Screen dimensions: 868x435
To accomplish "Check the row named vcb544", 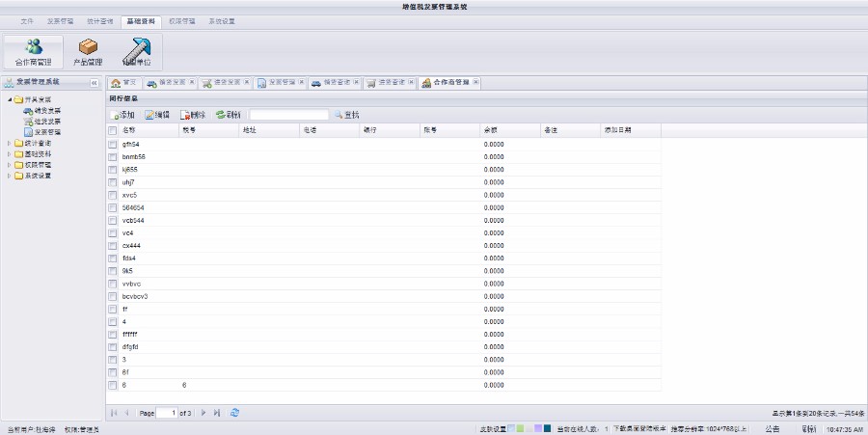I will (113, 221).
